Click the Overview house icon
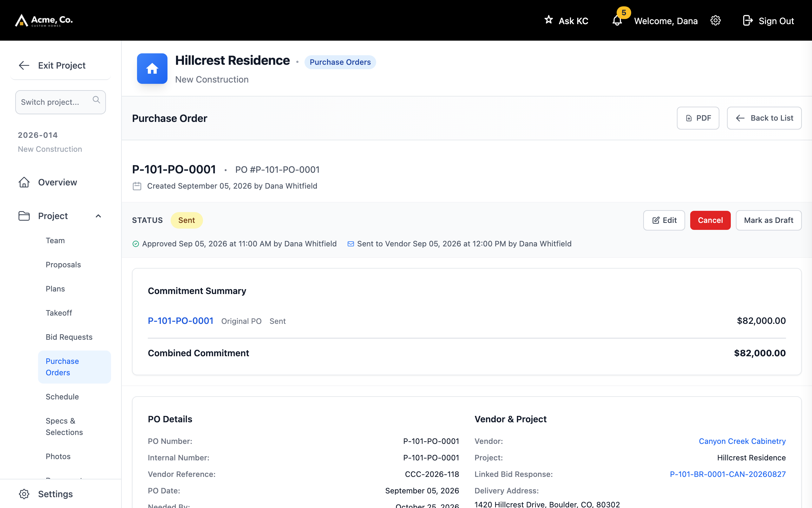Screen dimensions: 812x508 coord(24,182)
